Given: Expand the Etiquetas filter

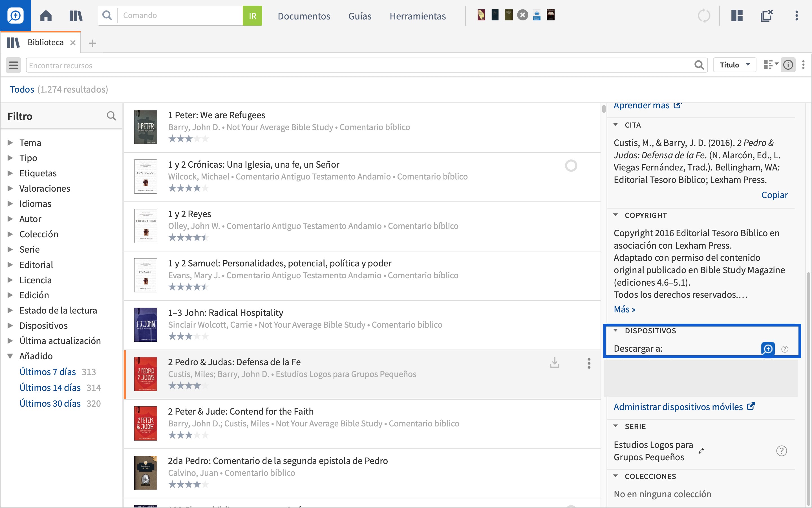Looking at the screenshot, I should [10, 173].
